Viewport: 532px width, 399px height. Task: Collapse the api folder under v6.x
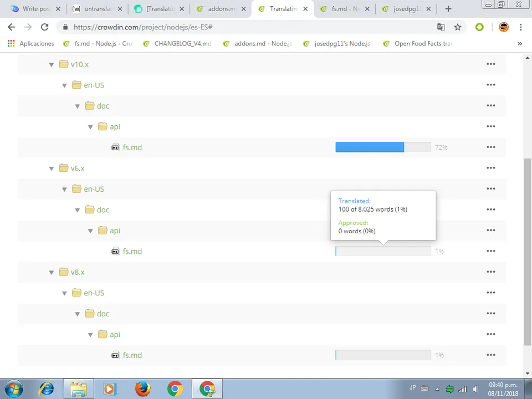[x=90, y=231]
